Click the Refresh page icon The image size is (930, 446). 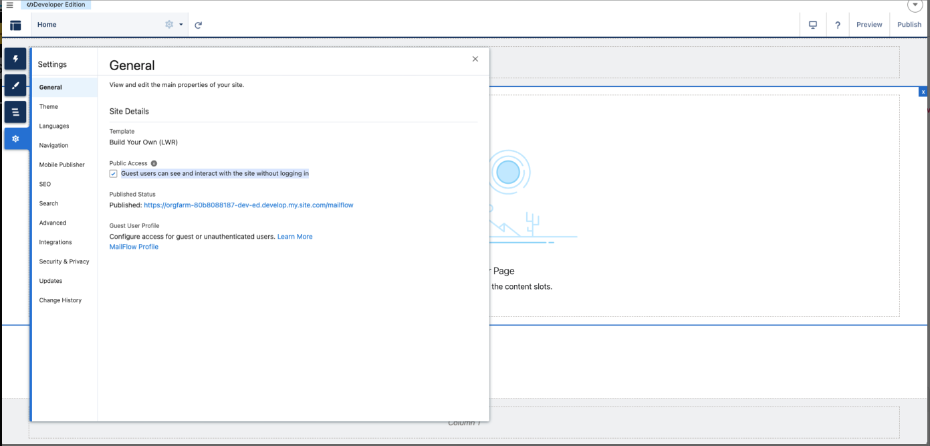click(198, 25)
